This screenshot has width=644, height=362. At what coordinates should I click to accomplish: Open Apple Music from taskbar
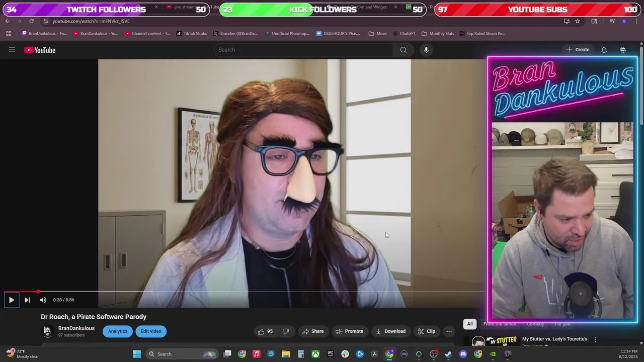pyautogui.click(x=257, y=354)
